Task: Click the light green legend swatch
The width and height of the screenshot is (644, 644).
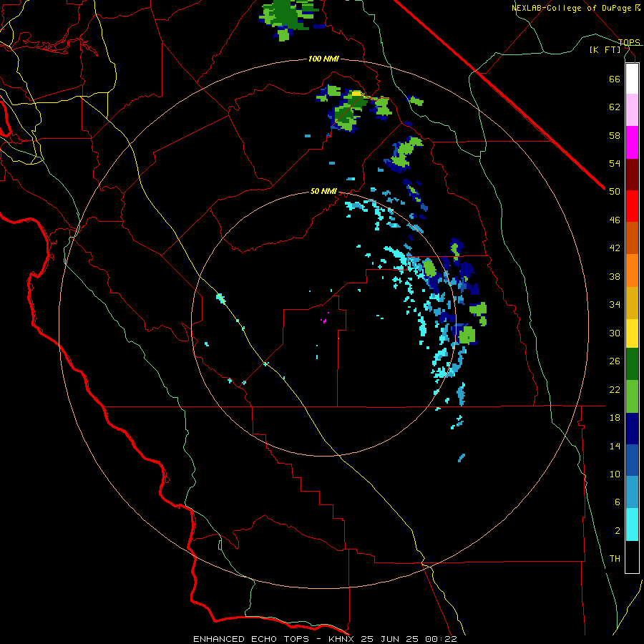Action: (632, 396)
